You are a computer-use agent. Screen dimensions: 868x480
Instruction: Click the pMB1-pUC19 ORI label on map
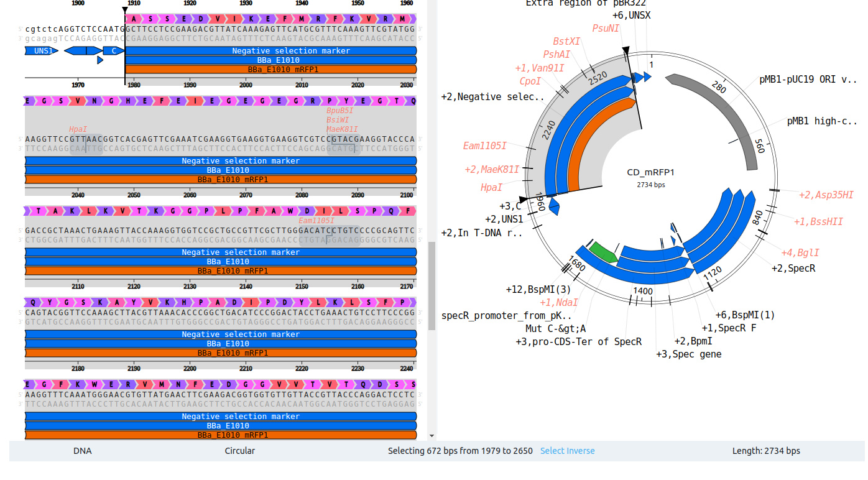tap(807, 80)
